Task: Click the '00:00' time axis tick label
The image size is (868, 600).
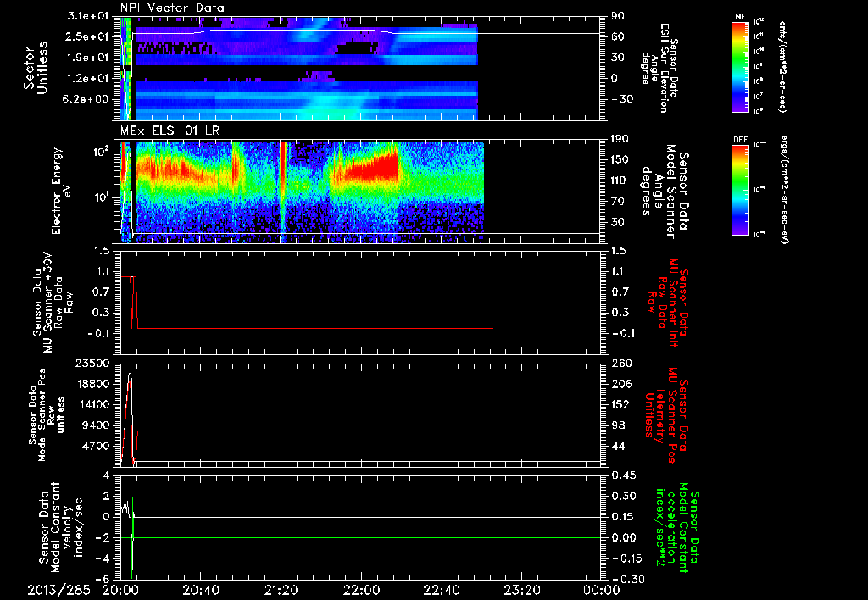Action: click(x=602, y=590)
